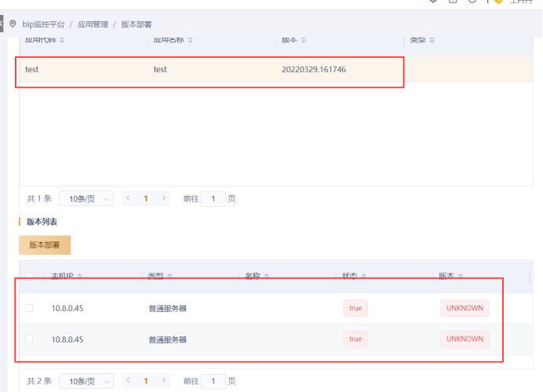The width and height of the screenshot is (543, 392).
Task: Click upper 前往 page number input field
Action: coord(213,199)
